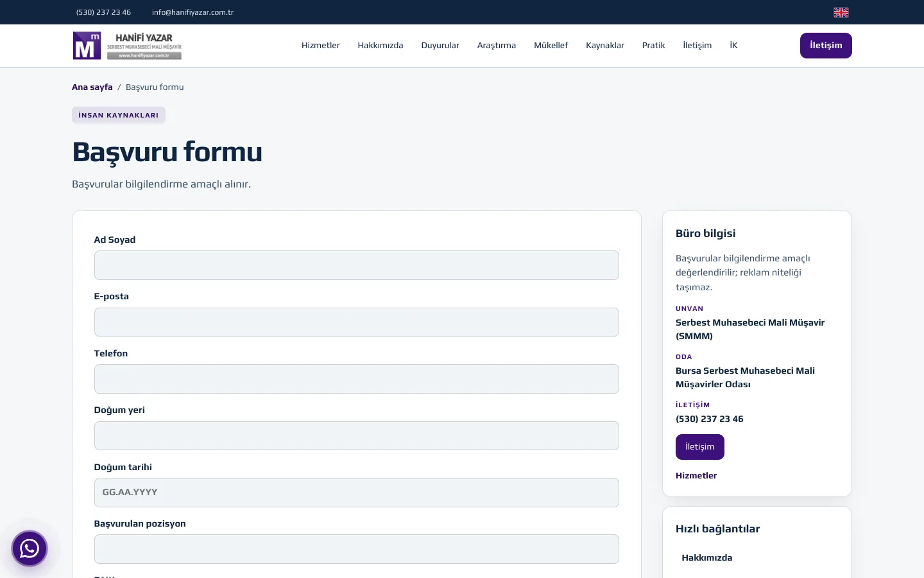The image size is (924, 578).
Task: Click the İNSAN KAYNAKLARI badge label
Action: click(x=119, y=115)
